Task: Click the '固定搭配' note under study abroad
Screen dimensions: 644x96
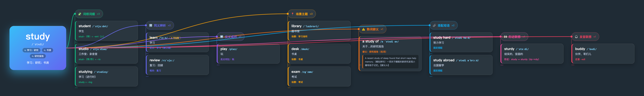Action: (438, 71)
